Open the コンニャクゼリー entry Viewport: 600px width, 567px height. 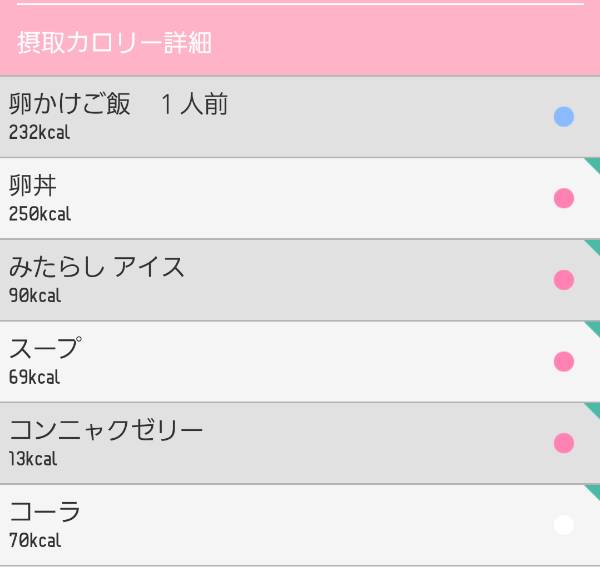point(300,443)
